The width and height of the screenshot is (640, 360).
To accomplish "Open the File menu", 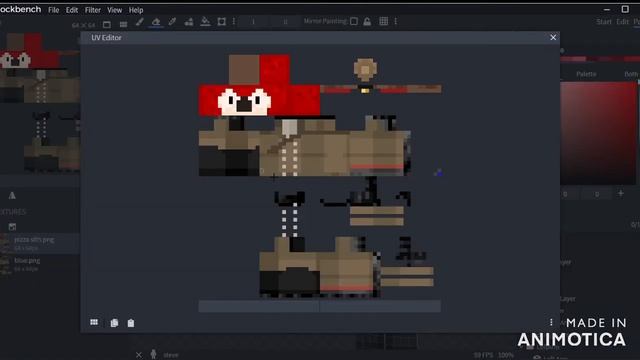I will [x=53, y=10].
